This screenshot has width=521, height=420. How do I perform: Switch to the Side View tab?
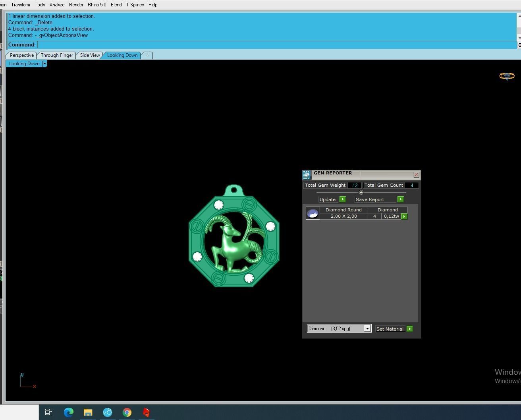(x=90, y=55)
